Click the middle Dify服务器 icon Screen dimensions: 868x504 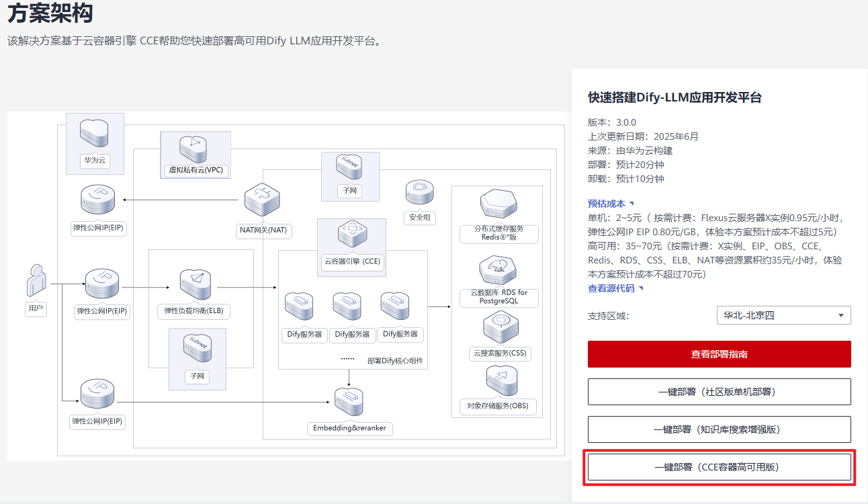(x=347, y=307)
